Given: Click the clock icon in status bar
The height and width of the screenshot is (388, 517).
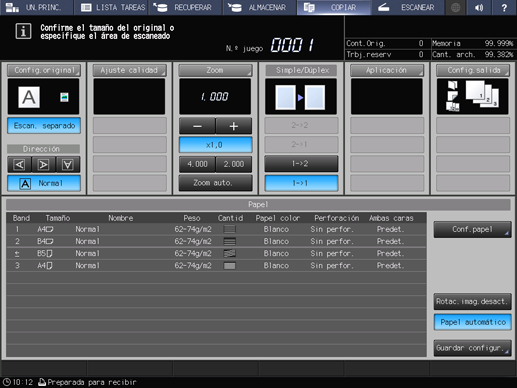Looking at the screenshot, I should click(6, 382).
